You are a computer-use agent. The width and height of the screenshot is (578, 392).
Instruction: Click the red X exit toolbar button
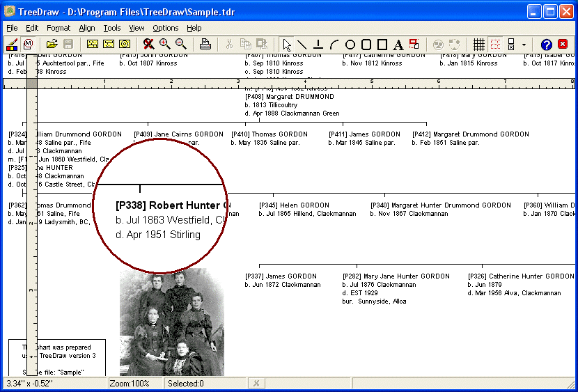[x=563, y=45]
